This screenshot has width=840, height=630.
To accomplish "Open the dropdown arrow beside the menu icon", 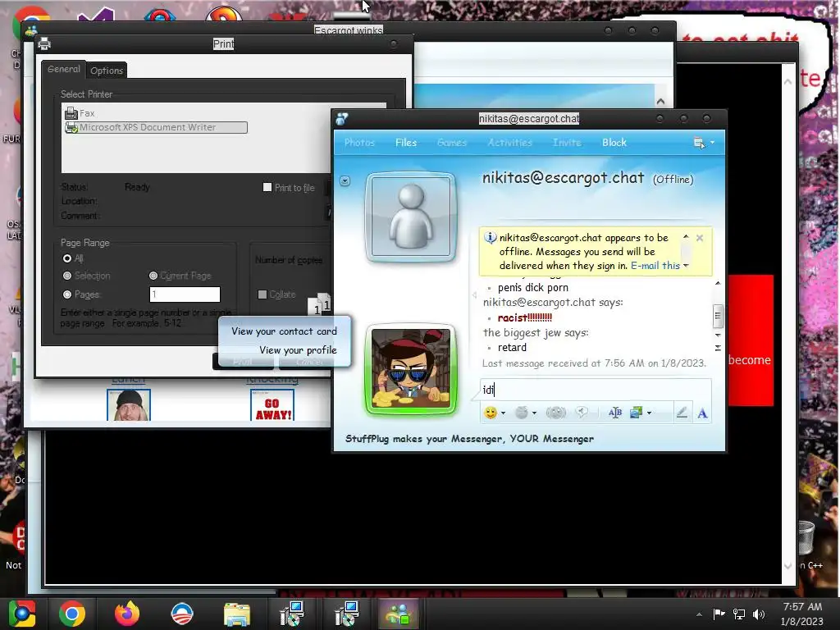I will coord(712,143).
